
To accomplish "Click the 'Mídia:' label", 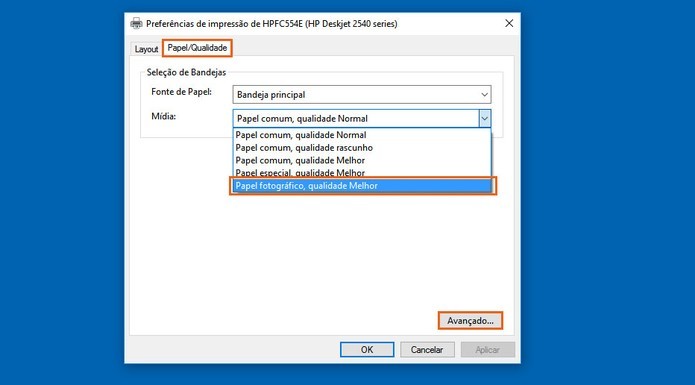I will (x=164, y=116).
